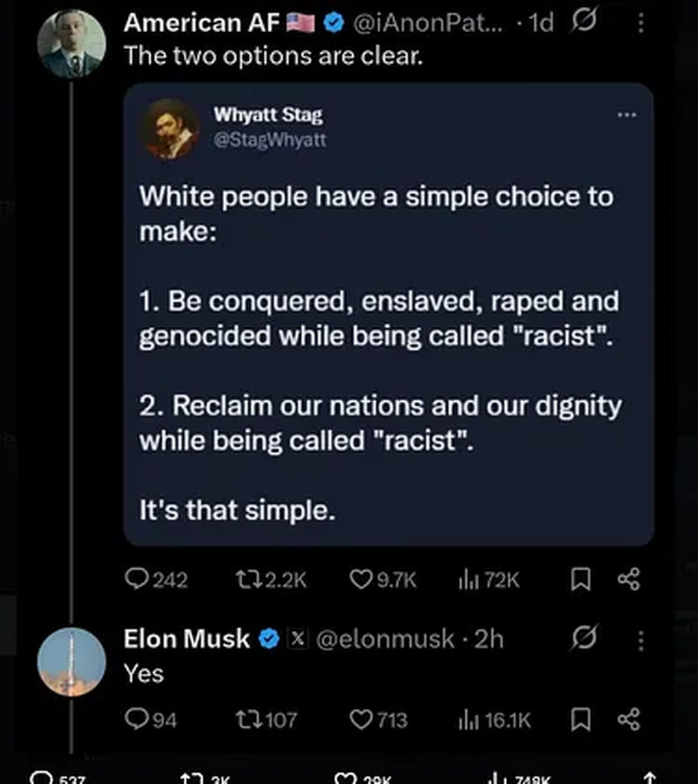Reply to Elon Musk's Yes tweet
This screenshot has height=784, width=698.
(x=137, y=720)
